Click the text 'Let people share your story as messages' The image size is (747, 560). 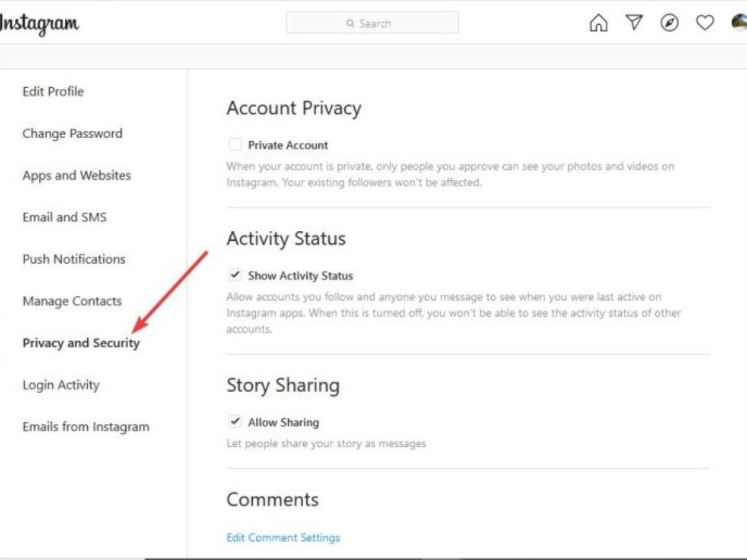tap(326, 444)
